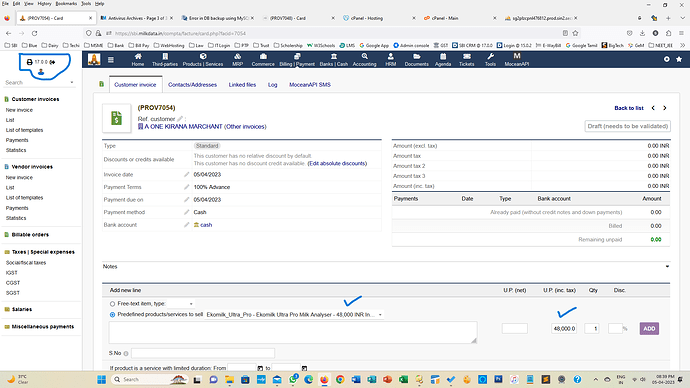Viewport: 690px width, 388px height.
Task: Edit Payment due on pencil icon
Action: (x=187, y=200)
